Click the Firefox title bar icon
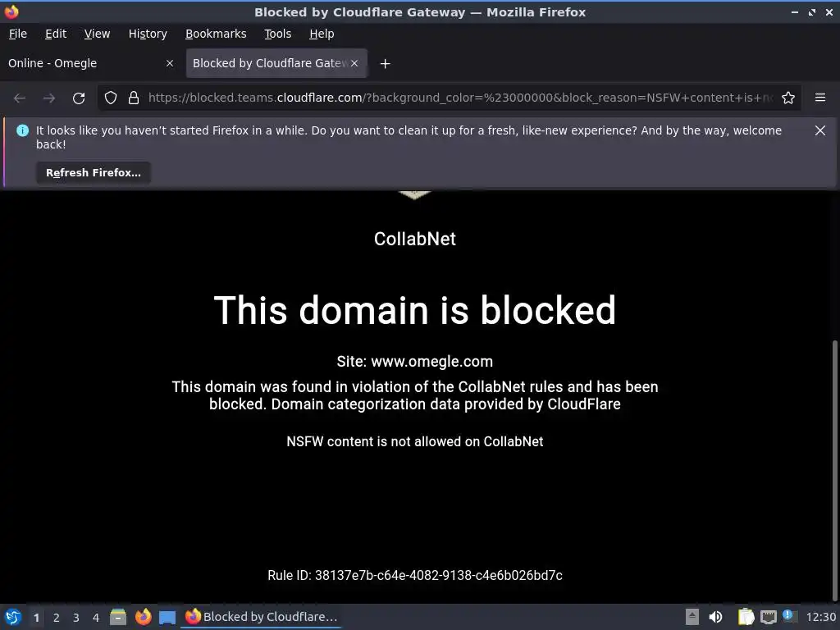Viewport: 840px width, 630px height. (x=11, y=11)
